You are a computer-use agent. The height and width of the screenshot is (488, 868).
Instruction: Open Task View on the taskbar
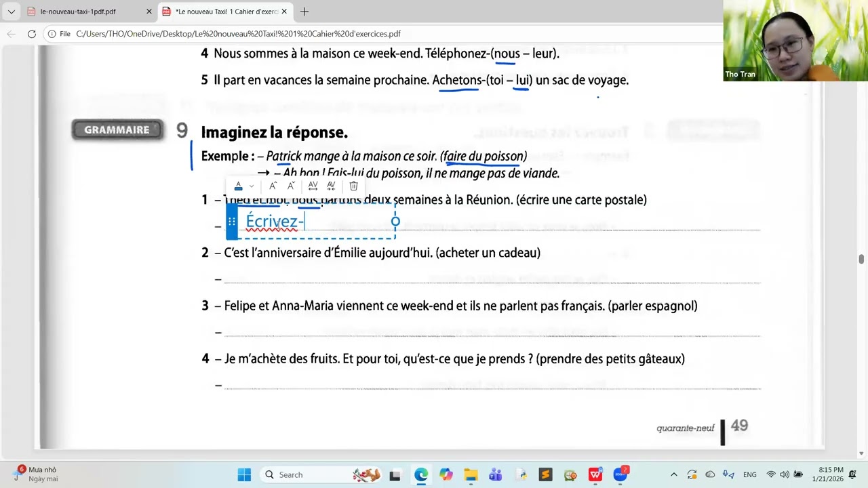(395, 474)
